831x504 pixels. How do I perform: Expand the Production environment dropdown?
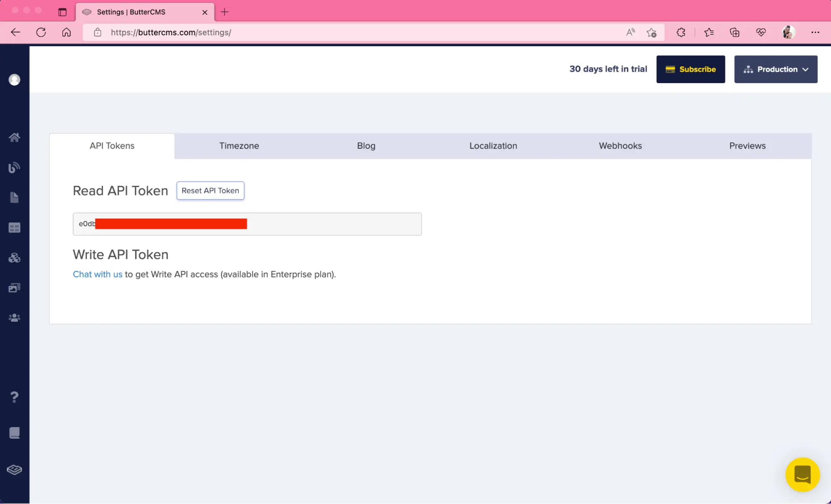click(775, 69)
